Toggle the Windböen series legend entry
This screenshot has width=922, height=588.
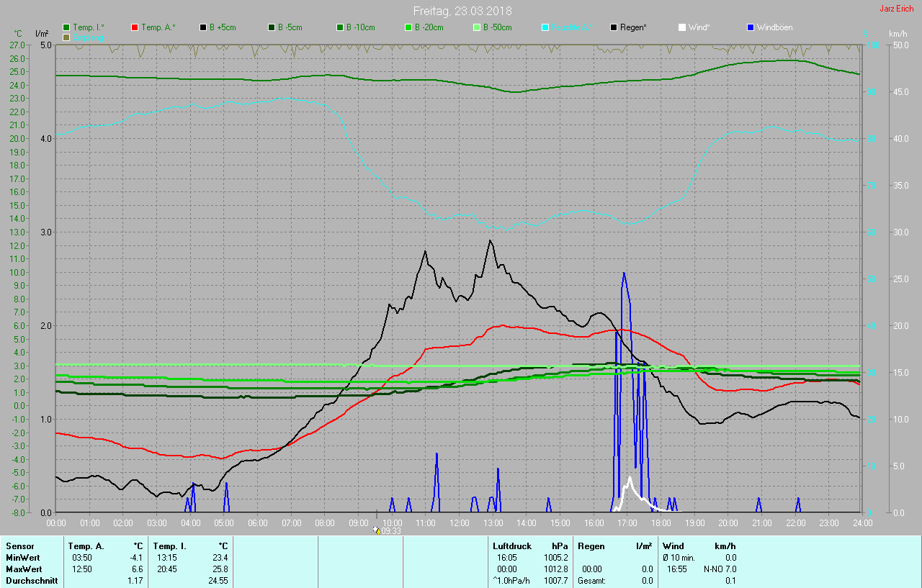click(751, 27)
